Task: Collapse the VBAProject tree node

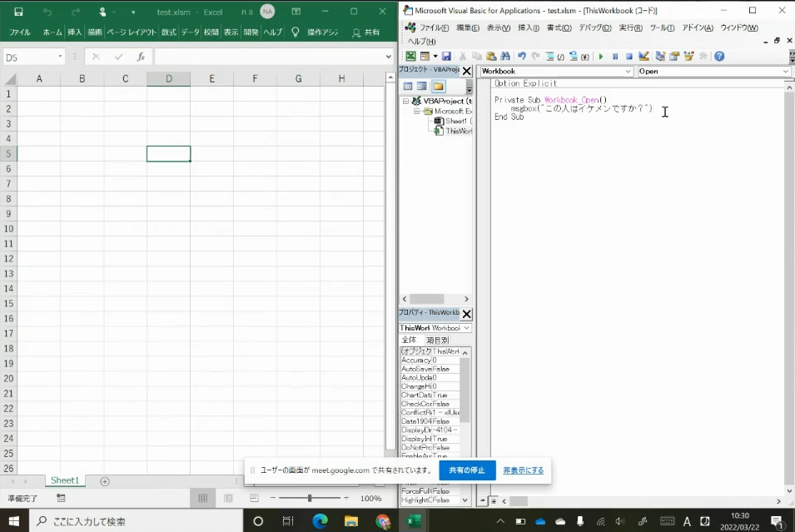Action: (406, 101)
